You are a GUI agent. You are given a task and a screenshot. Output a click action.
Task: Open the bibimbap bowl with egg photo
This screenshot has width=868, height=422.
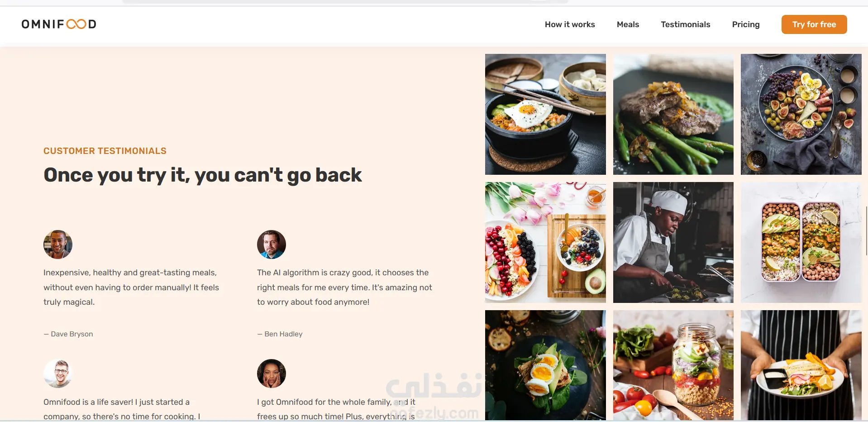[545, 114]
